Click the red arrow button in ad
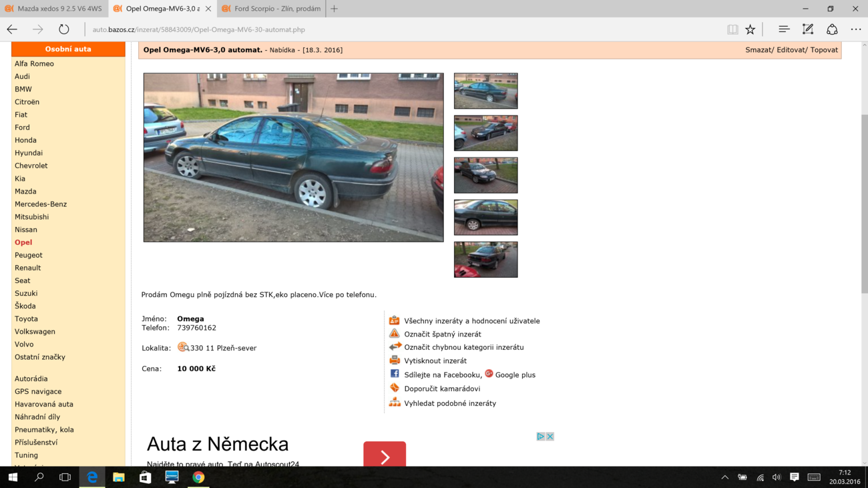The height and width of the screenshot is (488, 868). (385, 456)
